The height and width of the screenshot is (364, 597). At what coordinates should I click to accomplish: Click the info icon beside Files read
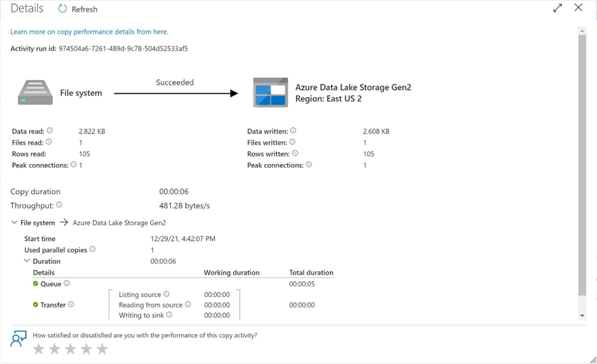49,142
